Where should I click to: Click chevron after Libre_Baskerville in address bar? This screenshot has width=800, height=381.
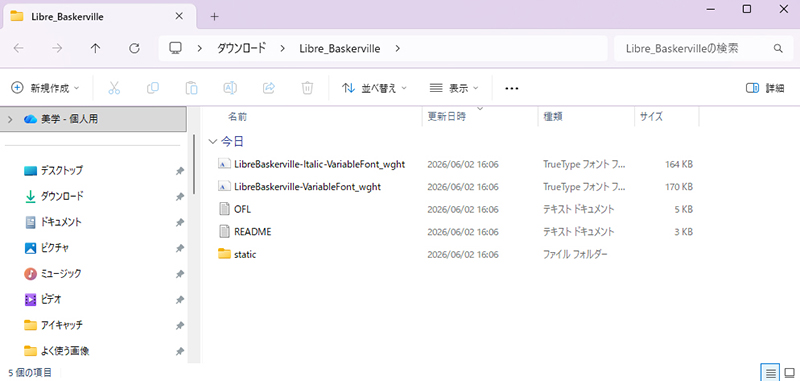(397, 48)
